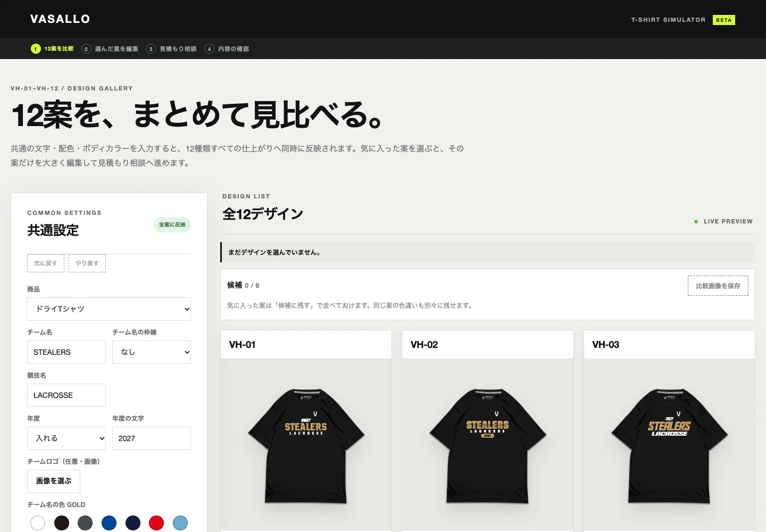Open the 年度 dropdown set to 入れる

coord(66,438)
